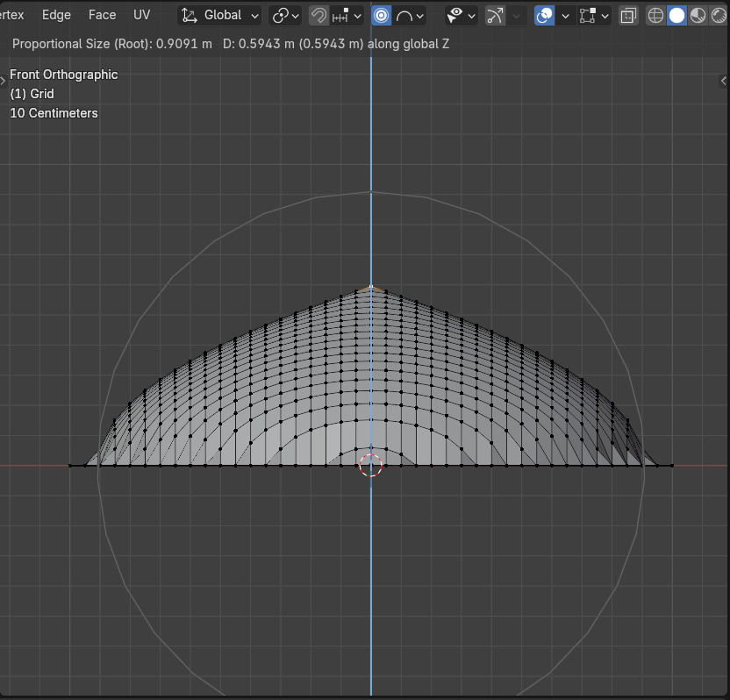The image size is (730, 700).
Task: Open viewport visibility and selectability options
Action: pyautogui.click(x=461, y=15)
